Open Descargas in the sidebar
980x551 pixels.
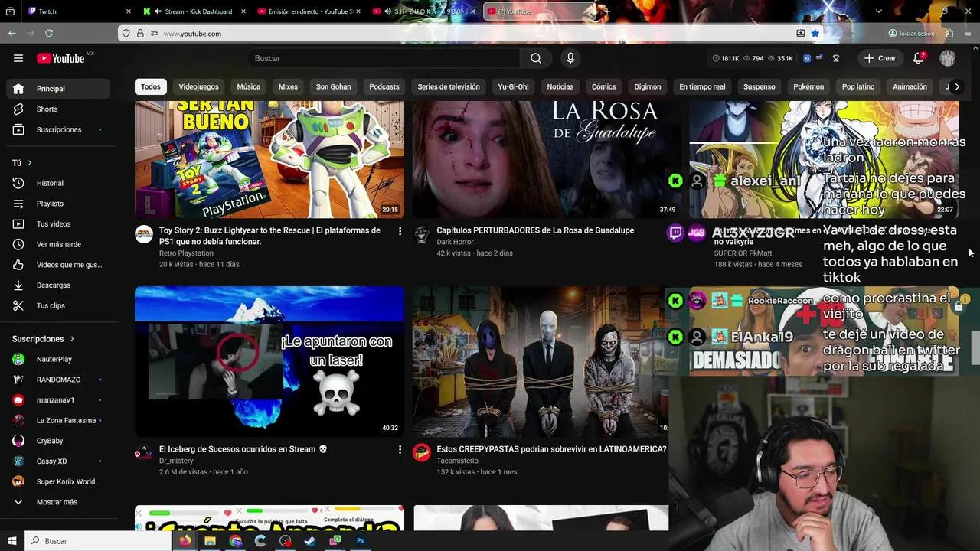pos(58,285)
